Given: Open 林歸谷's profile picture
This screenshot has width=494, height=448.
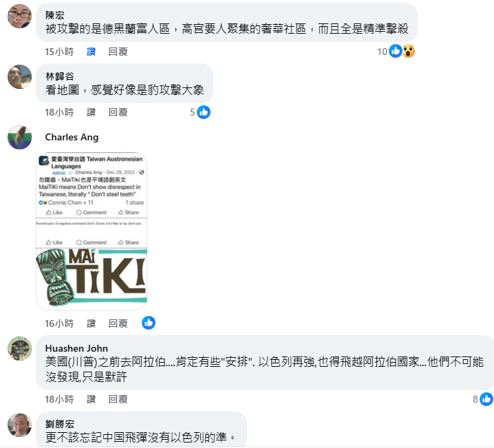Looking at the screenshot, I should point(19,76).
